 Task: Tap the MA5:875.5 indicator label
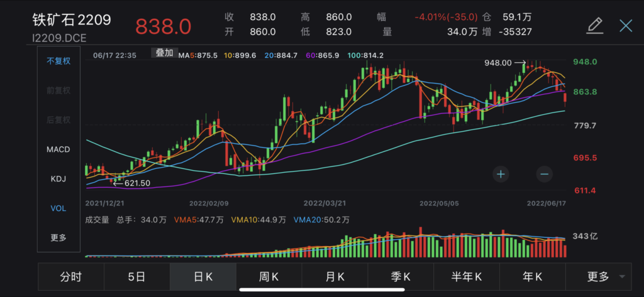(198, 55)
